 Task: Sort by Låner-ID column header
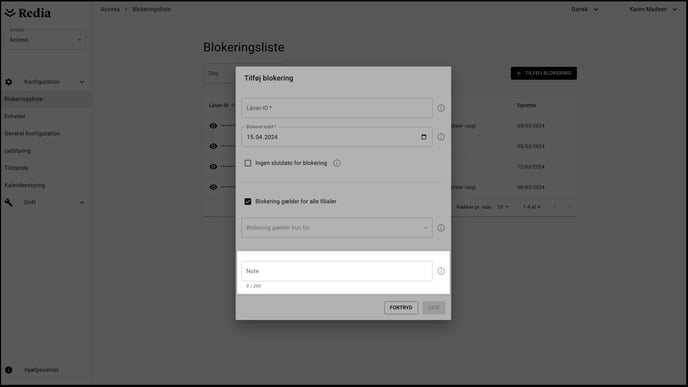219,105
